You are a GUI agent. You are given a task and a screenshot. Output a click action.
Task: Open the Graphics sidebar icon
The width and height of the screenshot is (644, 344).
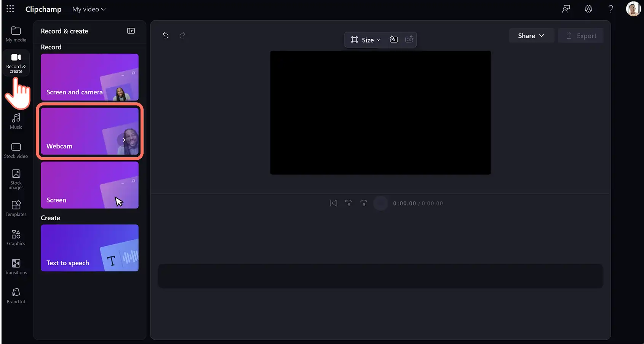coord(16,238)
